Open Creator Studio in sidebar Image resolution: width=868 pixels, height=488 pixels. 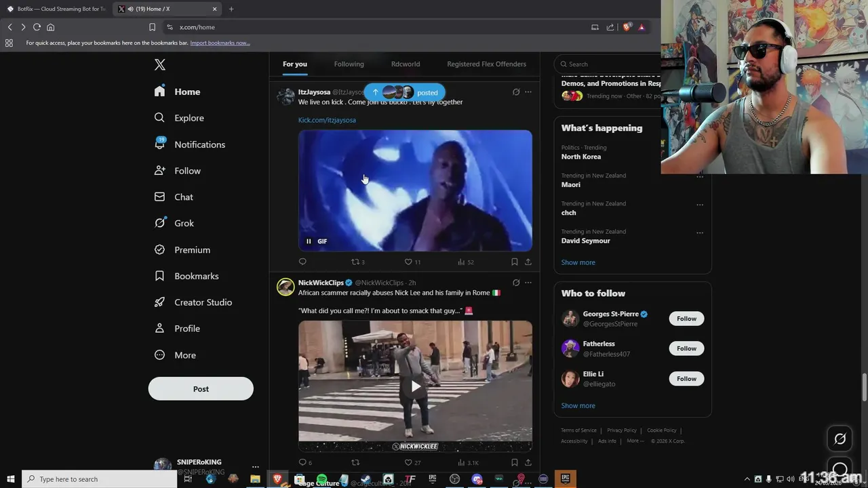193,302
